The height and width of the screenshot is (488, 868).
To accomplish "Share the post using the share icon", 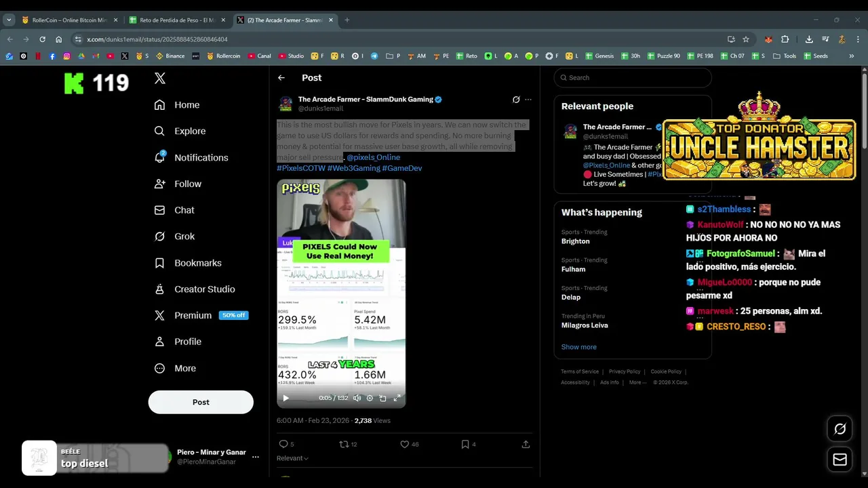I will [x=526, y=445].
